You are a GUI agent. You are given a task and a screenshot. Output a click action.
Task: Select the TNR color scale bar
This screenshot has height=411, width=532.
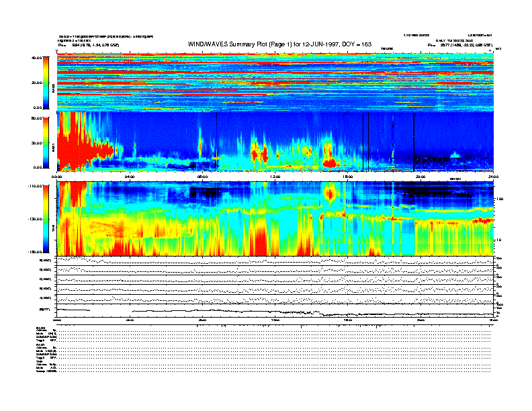[46, 219]
